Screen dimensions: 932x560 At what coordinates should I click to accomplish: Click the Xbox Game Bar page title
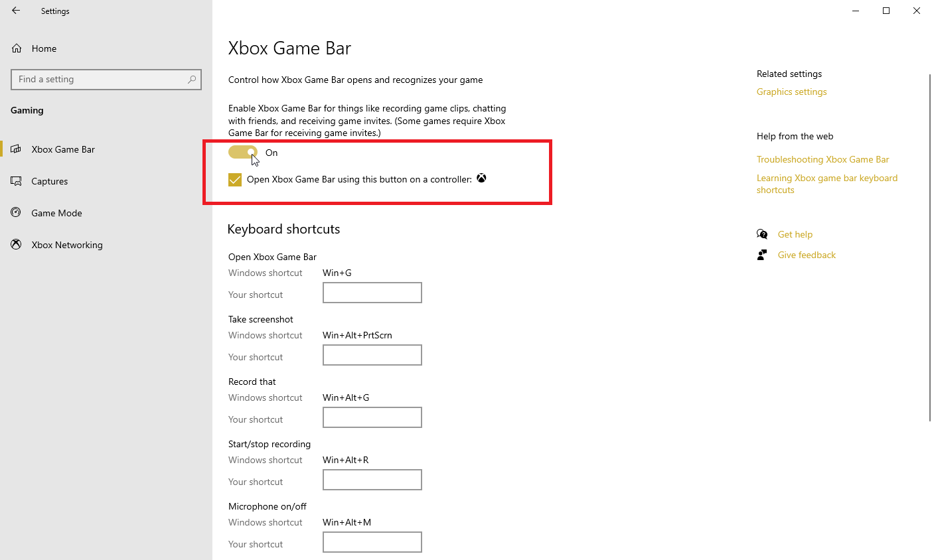tap(289, 48)
